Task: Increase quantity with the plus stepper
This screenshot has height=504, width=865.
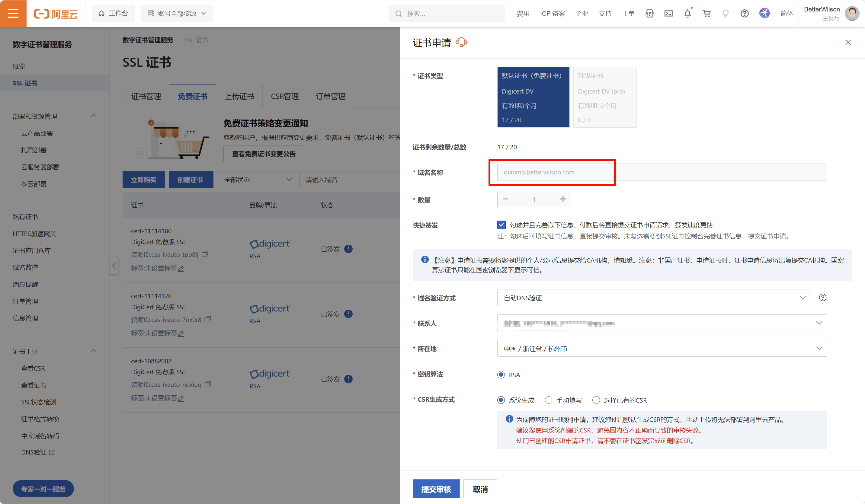Action: 563,199
